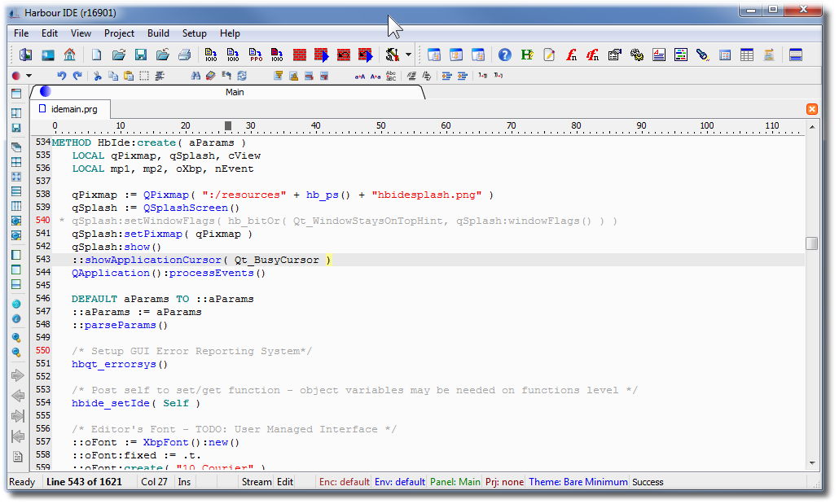Click the first red brick-wall build icon

(x=300, y=55)
